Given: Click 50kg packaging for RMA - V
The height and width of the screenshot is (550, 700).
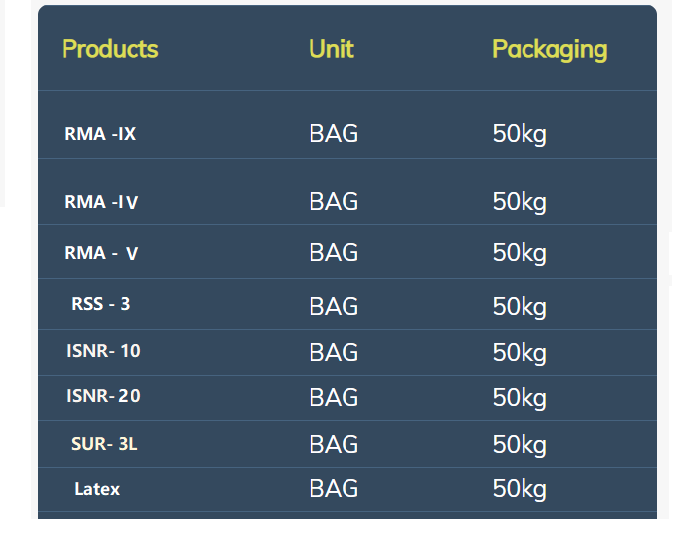Looking at the screenshot, I should point(519,254).
